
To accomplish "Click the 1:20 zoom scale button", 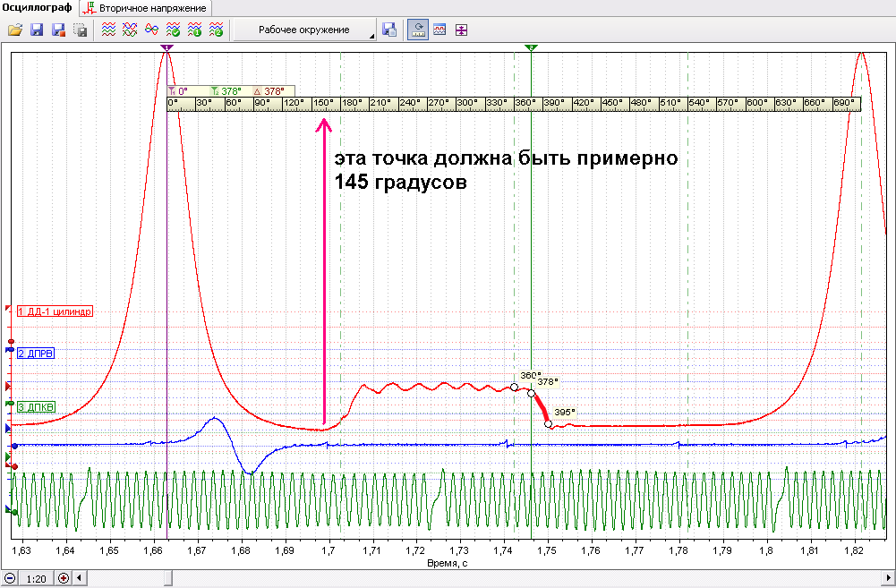I will tap(36, 578).
